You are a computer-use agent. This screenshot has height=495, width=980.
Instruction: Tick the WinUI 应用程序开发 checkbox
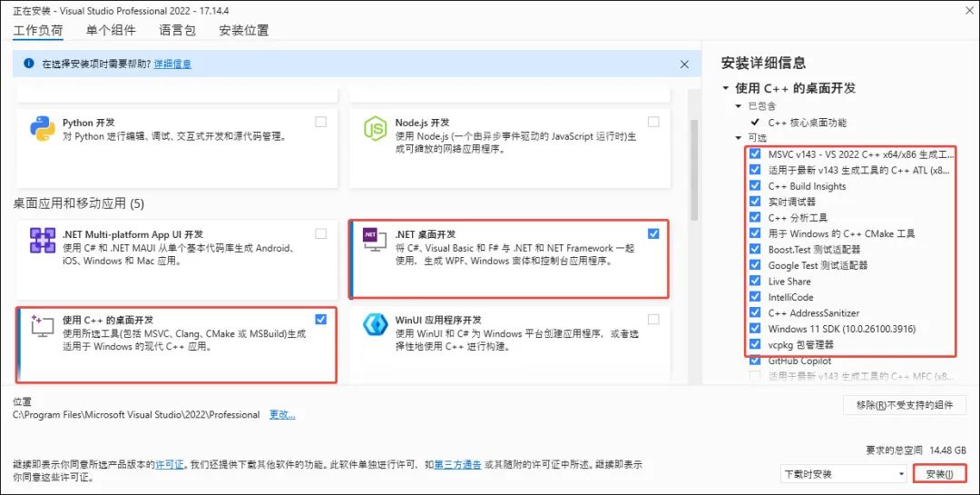tap(653, 319)
